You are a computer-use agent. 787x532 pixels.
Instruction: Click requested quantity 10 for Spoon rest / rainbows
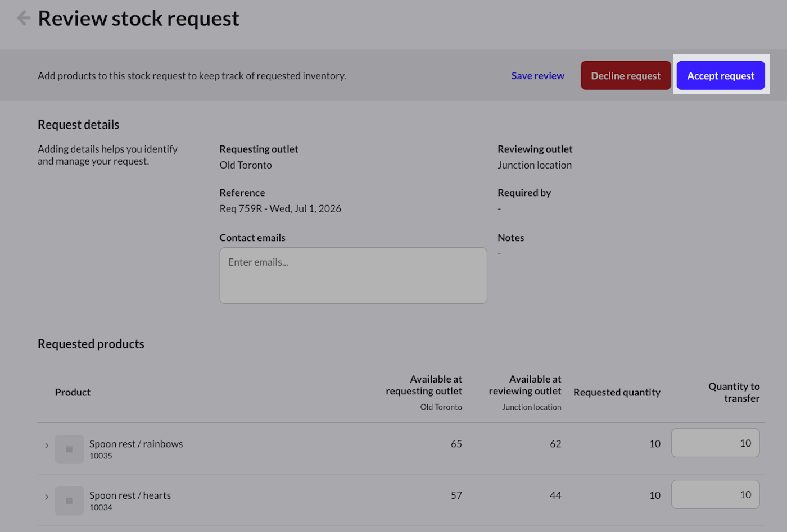click(655, 444)
